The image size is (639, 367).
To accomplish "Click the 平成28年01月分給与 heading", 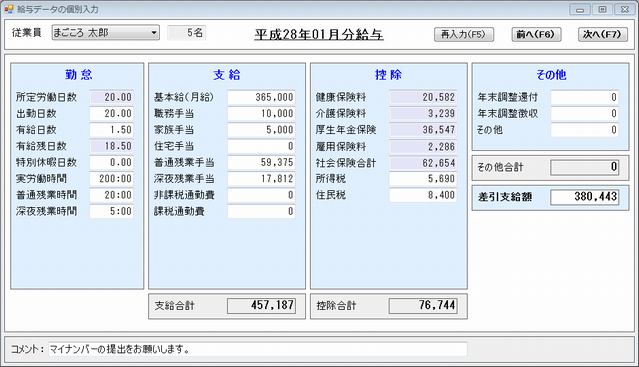I will point(319,35).
